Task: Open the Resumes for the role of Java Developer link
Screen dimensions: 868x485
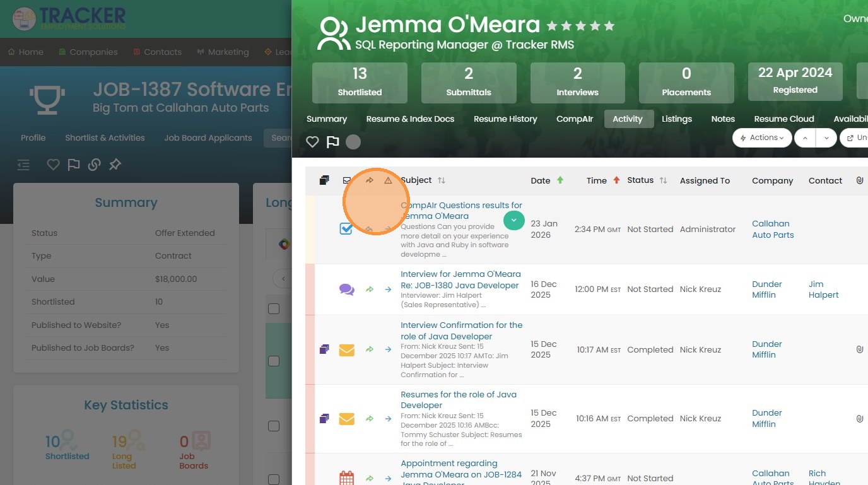Action: (x=459, y=400)
